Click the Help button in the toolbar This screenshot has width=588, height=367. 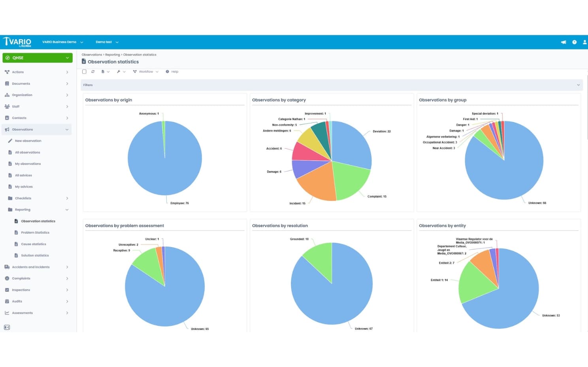[172, 72]
